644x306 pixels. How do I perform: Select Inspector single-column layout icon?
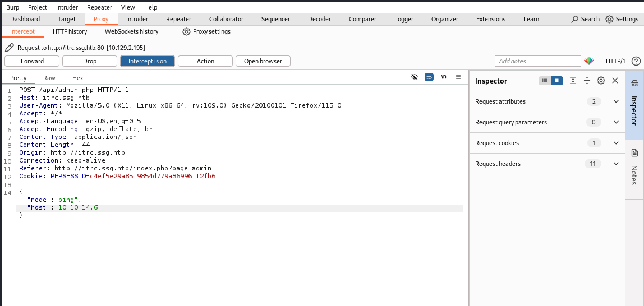(x=545, y=81)
